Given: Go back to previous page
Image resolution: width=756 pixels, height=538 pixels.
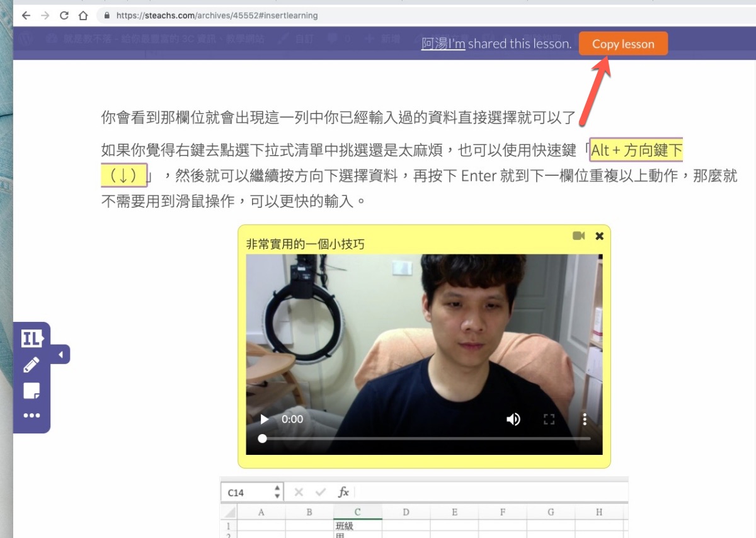Looking at the screenshot, I should tap(26, 15).
